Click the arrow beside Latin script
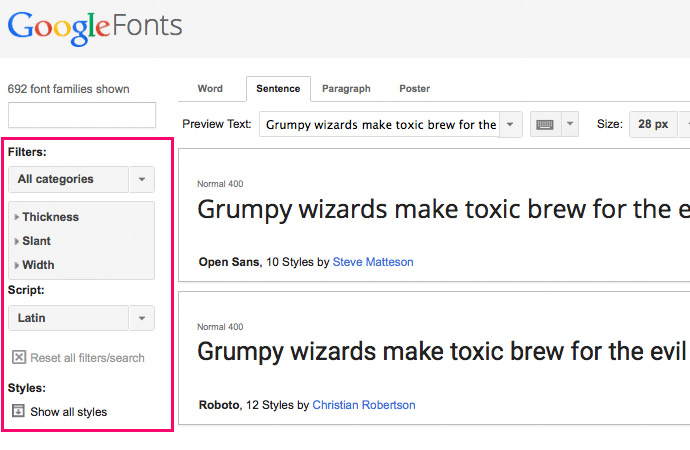The image size is (690, 450). click(142, 318)
